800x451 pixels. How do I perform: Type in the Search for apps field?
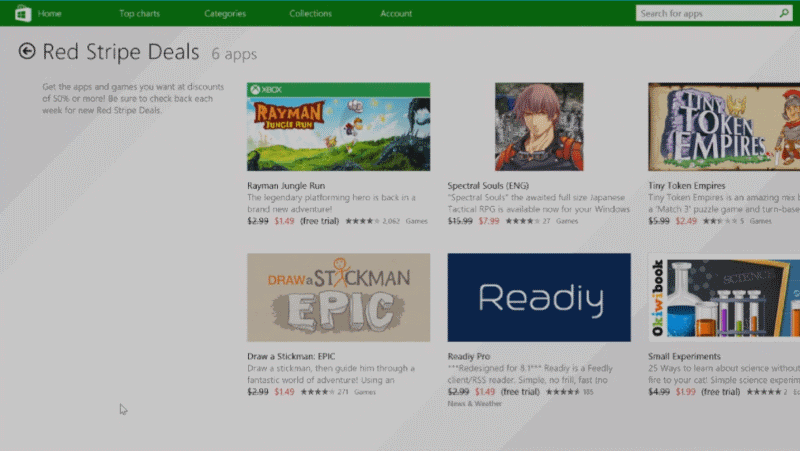pos(705,13)
